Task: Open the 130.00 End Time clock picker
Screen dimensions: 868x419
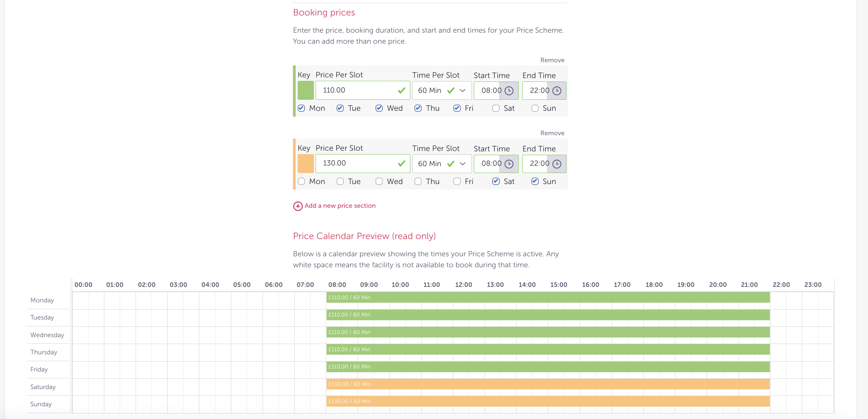Action: (x=557, y=164)
